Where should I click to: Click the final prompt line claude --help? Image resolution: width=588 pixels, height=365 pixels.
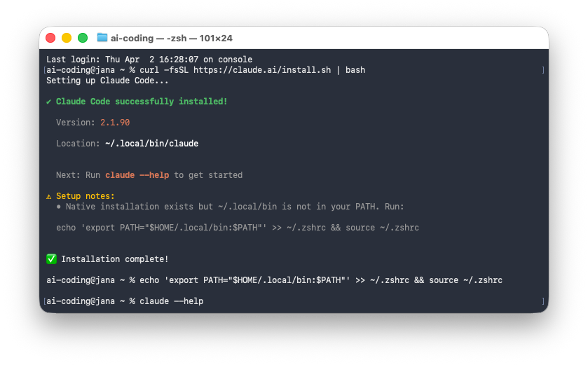[125, 301]
